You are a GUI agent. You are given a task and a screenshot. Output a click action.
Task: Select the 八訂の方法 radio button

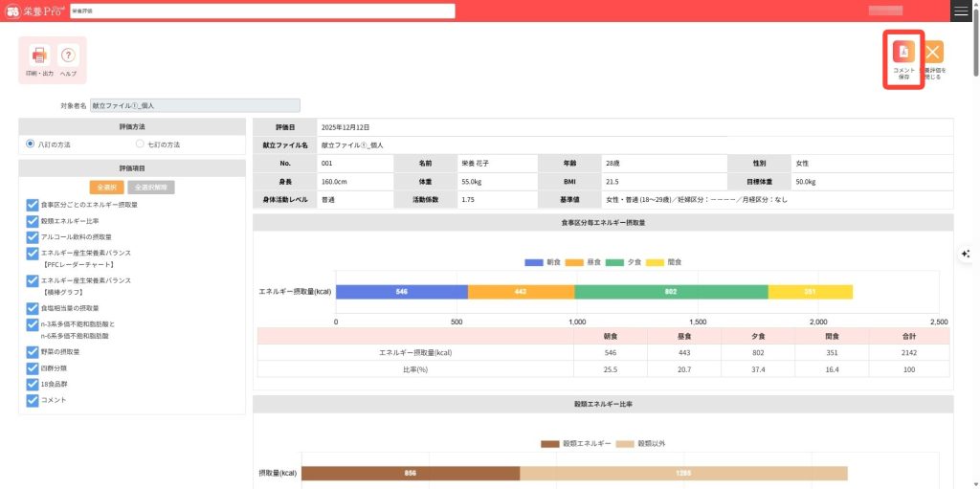(x=31, y=144)
